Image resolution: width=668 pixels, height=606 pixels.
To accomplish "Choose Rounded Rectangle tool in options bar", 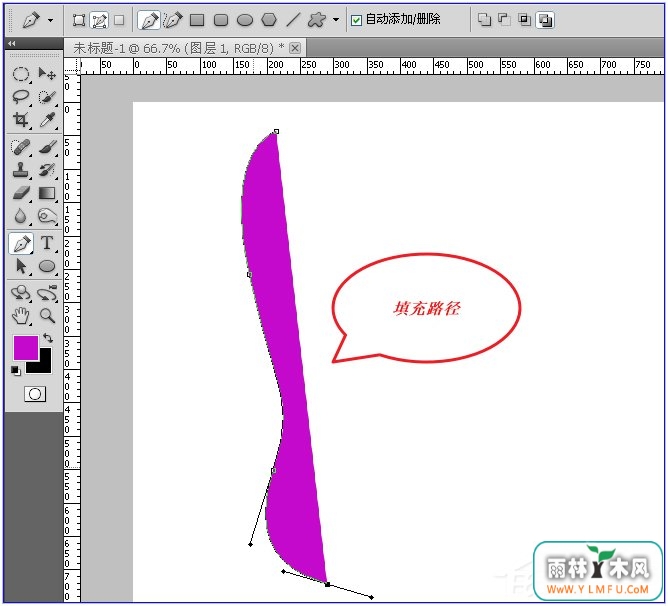I will 221,20.
